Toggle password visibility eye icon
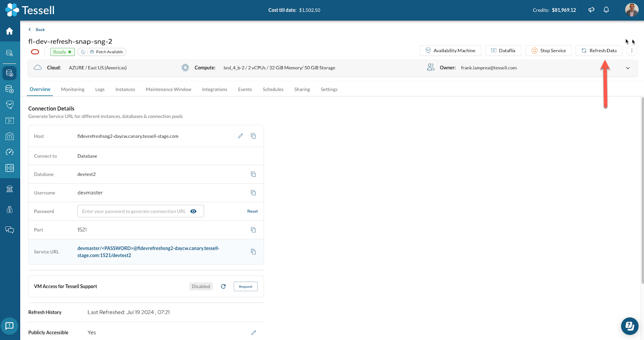The width and height of the screenshot is (644, 340). [193, 211]
